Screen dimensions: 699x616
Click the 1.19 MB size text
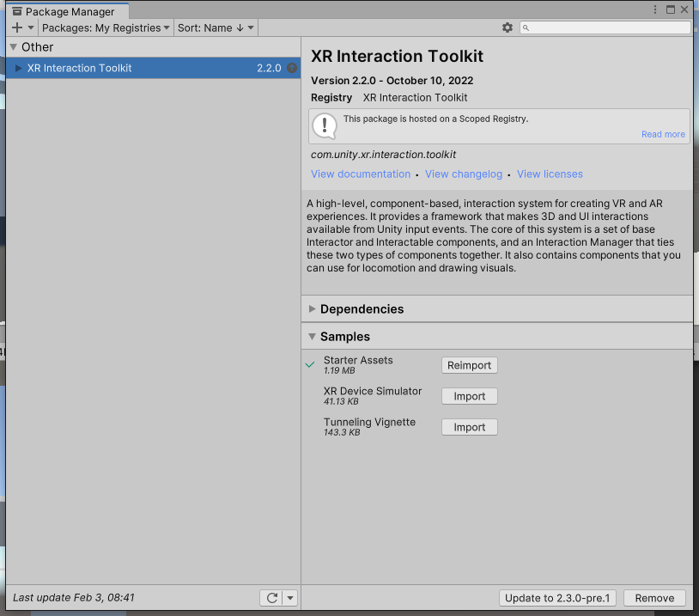point(339,370)
